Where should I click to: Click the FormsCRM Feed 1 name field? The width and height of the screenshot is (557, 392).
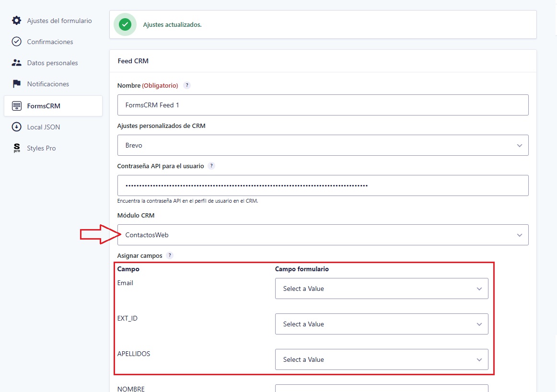click(x=323, y=105)
